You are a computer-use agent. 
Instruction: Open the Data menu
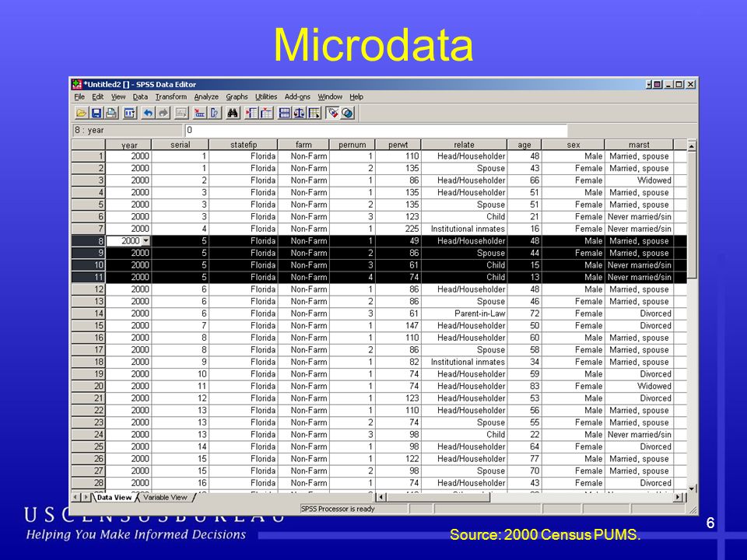pyautogui.click(x=140, y=96)
